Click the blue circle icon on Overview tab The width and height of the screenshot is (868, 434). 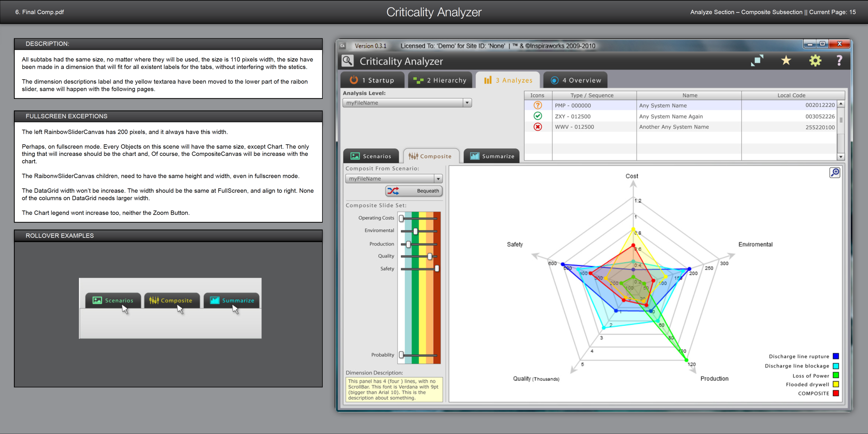pyautogui.click(x=555, y=80)
